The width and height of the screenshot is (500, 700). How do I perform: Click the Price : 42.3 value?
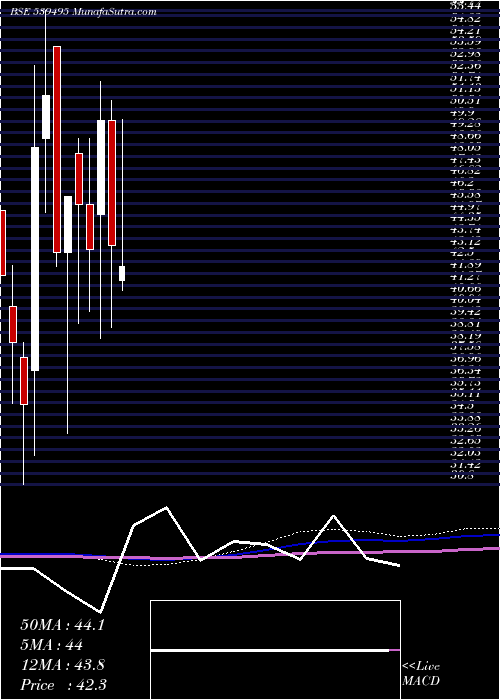[x=63, y=685]
